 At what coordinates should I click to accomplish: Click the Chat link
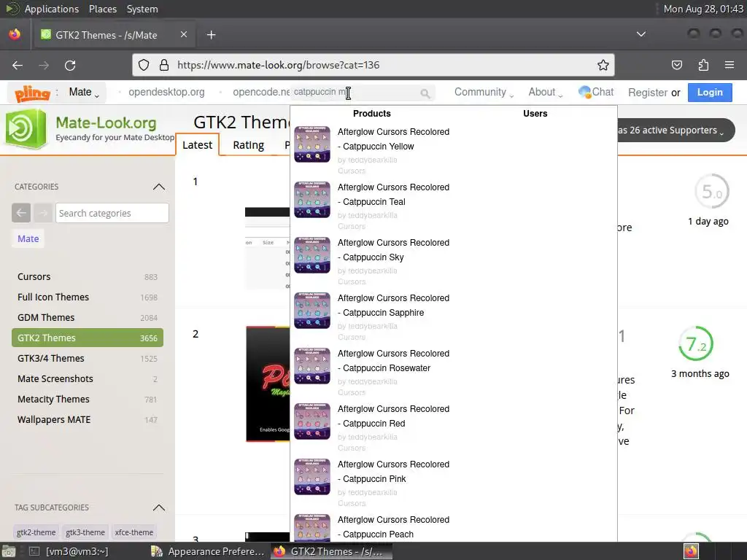596,92
